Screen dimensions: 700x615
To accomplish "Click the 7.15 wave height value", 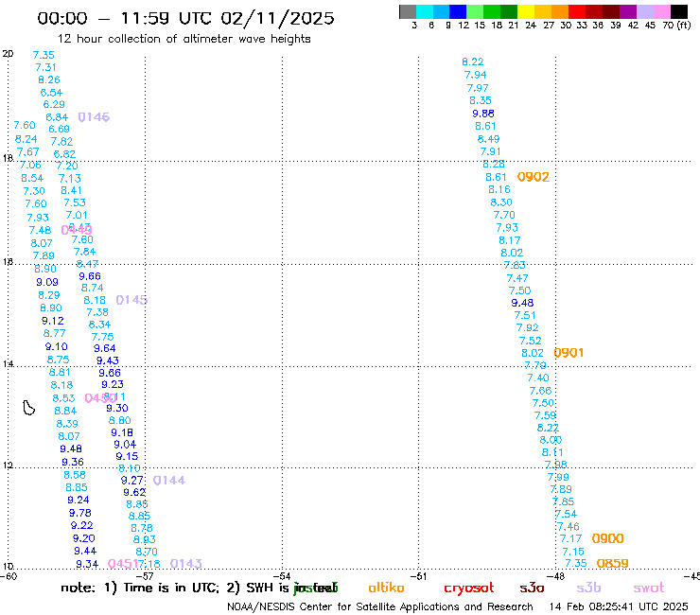I will point(573,552).
